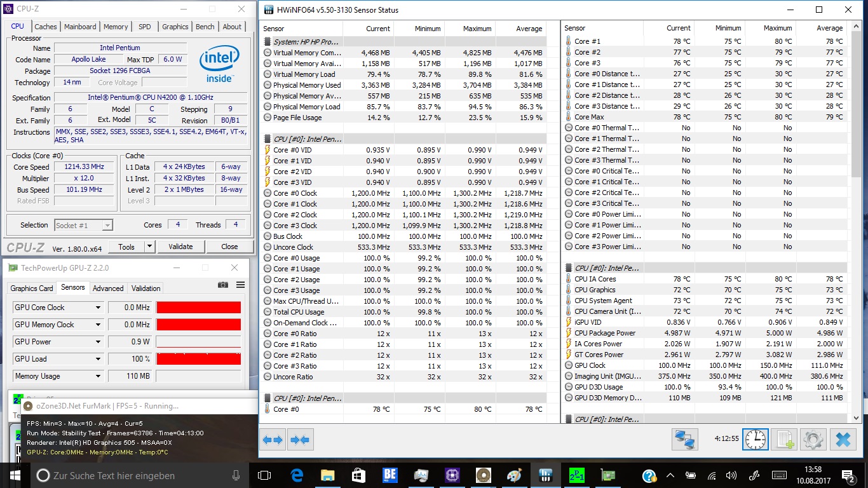Open Socket #1 selection combo box

[83, 225]
